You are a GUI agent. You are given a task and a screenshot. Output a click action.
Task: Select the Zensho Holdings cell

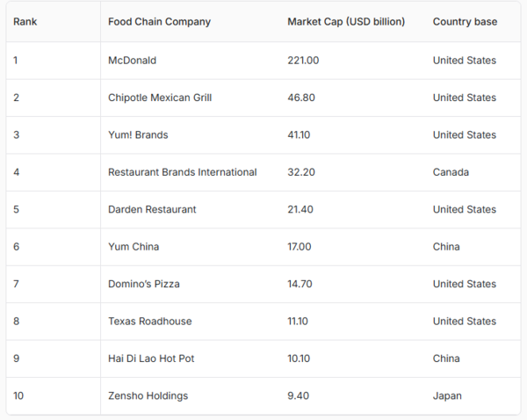148,395
